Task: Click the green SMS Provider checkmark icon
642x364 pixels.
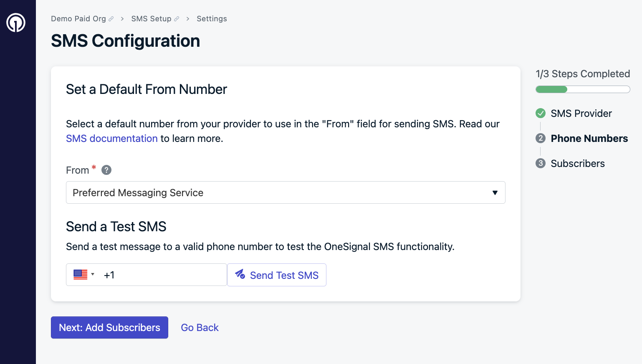Action: coord(541,113)
